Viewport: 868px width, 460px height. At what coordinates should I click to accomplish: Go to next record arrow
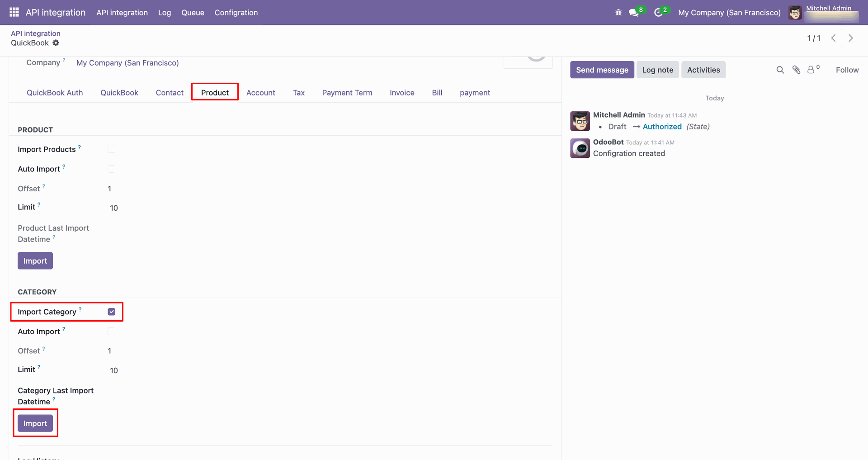click(x=851, y=38)
